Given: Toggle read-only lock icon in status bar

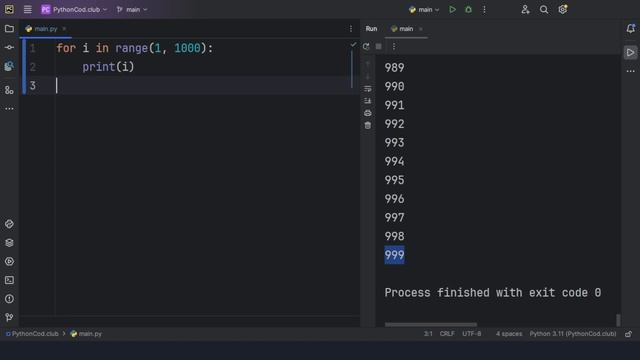Looking at the screenshot, I should tap(629, 334).
